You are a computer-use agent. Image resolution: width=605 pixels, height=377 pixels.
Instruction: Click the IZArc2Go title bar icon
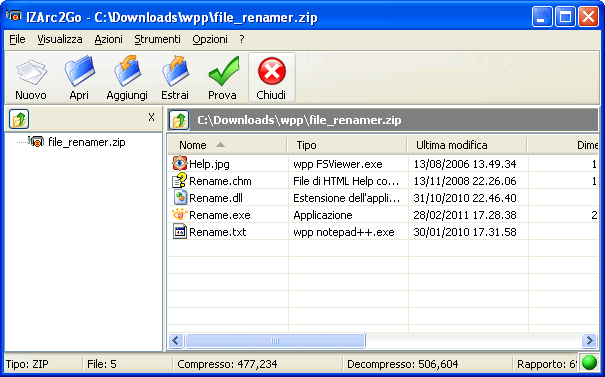14,17
